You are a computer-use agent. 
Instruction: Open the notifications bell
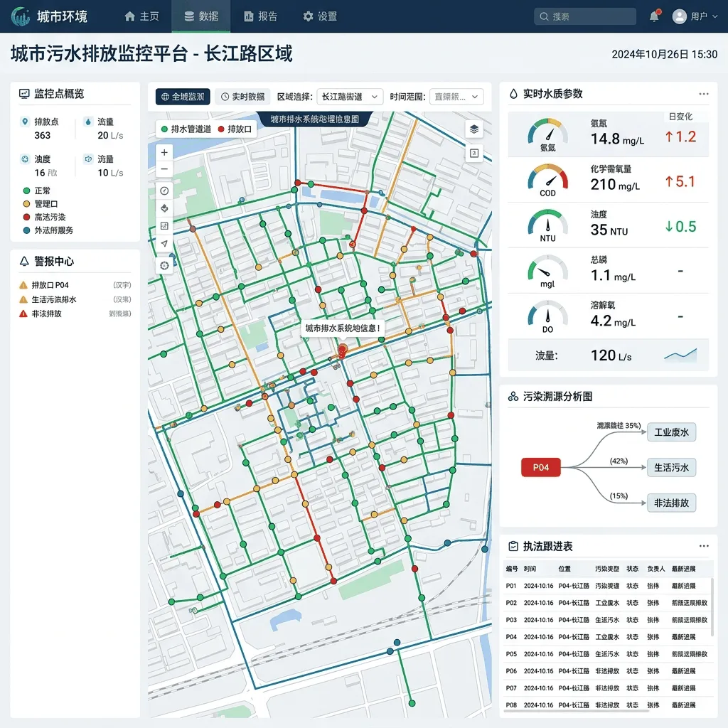[654, 16]
